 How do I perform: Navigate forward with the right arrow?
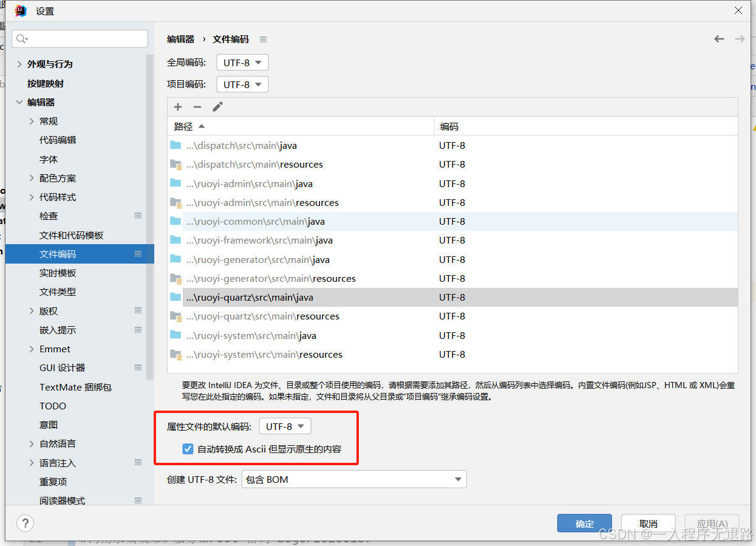(x=740, y=39)
